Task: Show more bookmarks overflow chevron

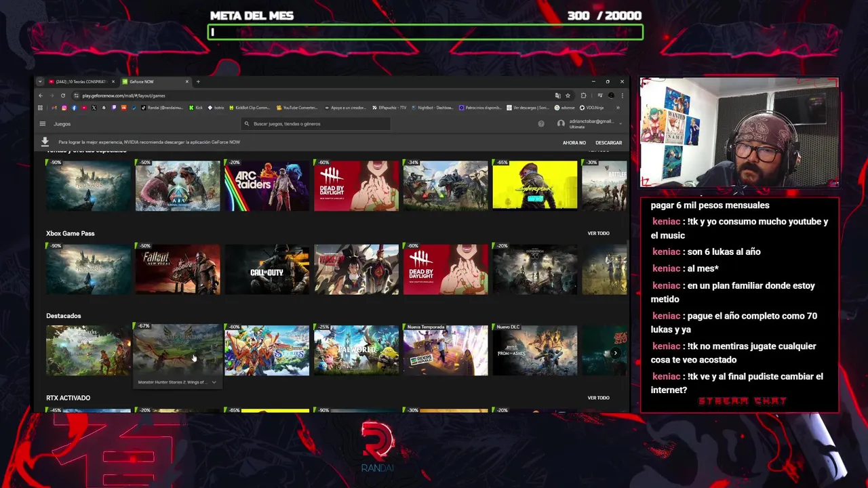Action: point(618,108)
